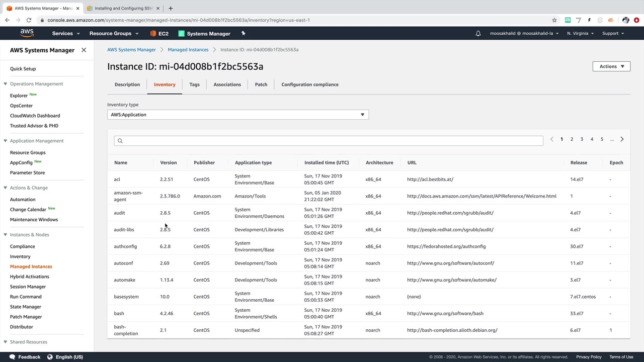Go to the next inventory page arrow
The height and width of the screenshot is (362, 644).
622,139
